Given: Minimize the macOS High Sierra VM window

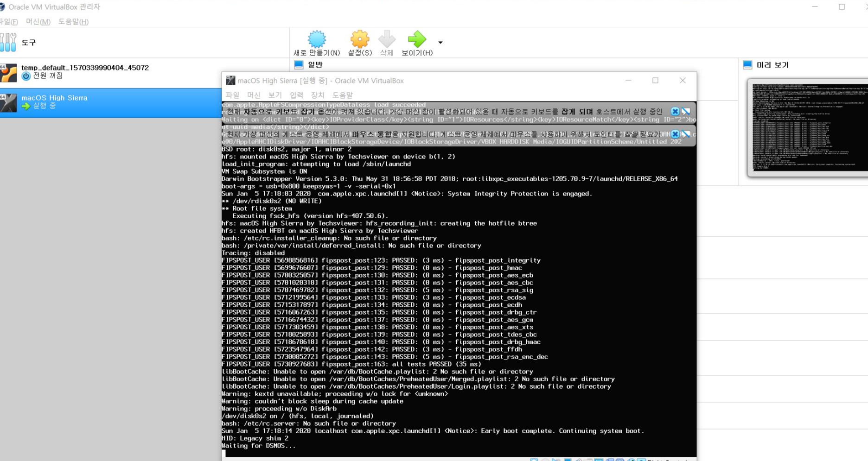Looking at the screenshot, I should pyautogui.click(x=628, y=81).
